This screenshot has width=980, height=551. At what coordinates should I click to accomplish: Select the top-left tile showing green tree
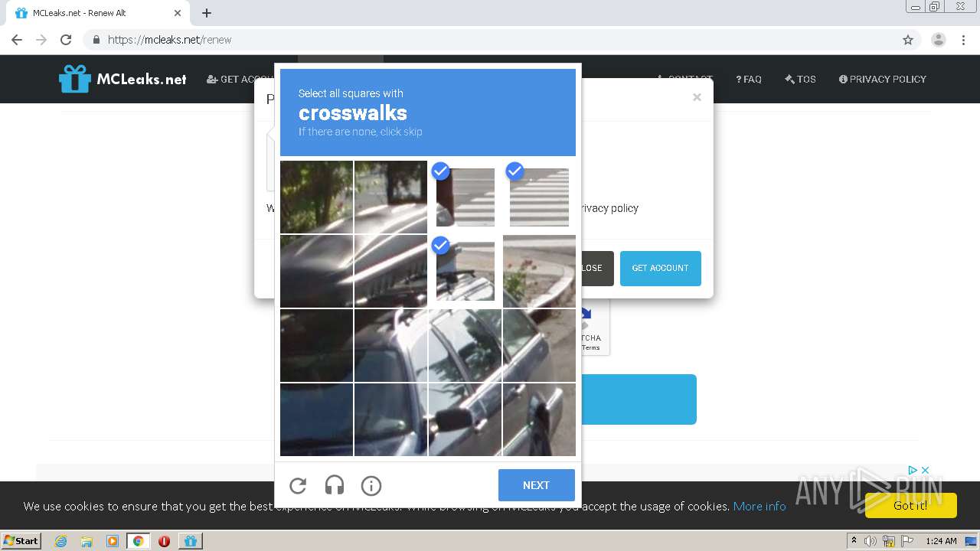(x=316, y=197)
